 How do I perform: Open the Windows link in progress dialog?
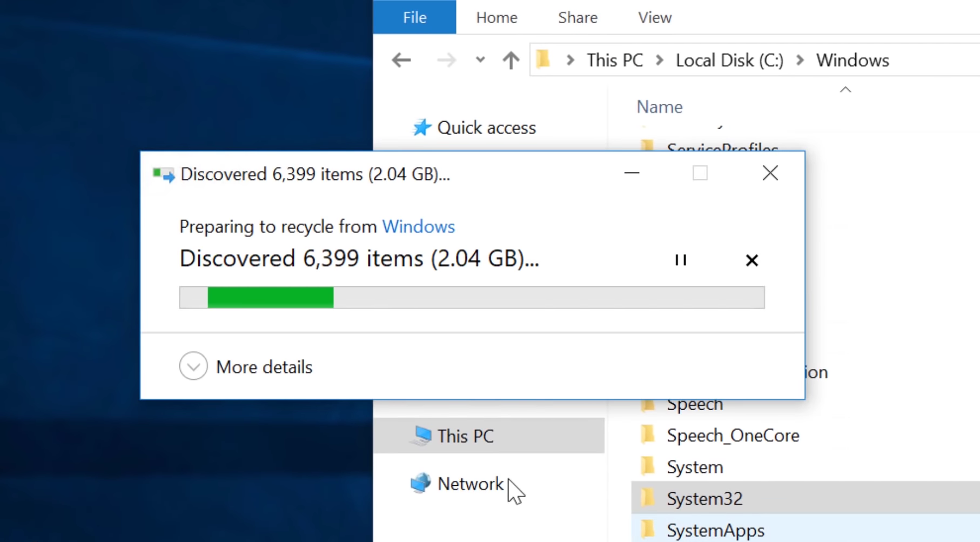419,226
